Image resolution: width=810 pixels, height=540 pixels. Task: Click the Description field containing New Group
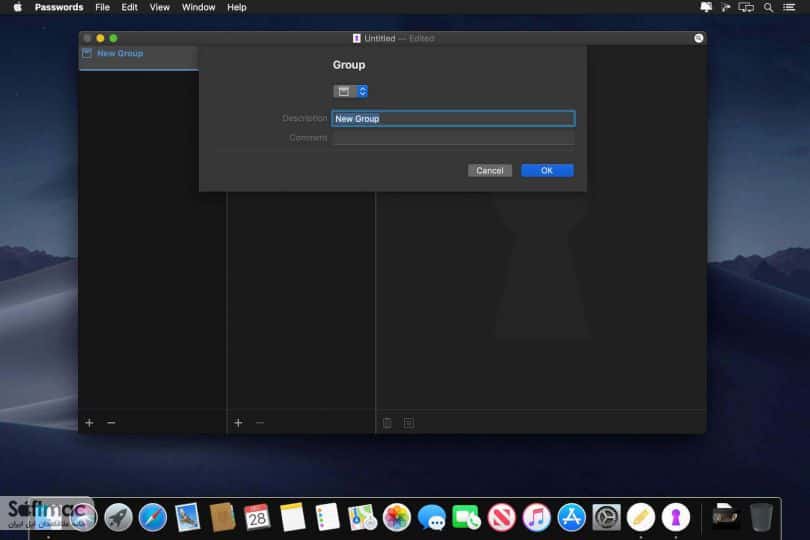click(453, 118)
